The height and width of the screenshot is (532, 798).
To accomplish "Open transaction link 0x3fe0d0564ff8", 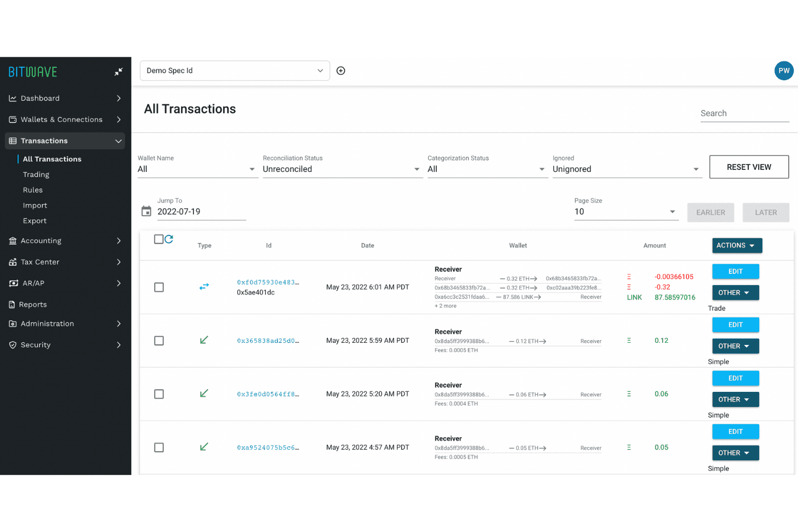I will coord(268,394).
